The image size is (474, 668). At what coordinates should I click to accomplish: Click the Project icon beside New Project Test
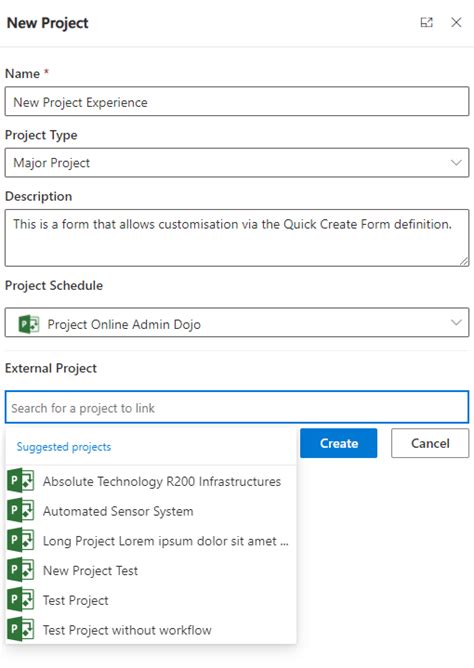(20, 570)
